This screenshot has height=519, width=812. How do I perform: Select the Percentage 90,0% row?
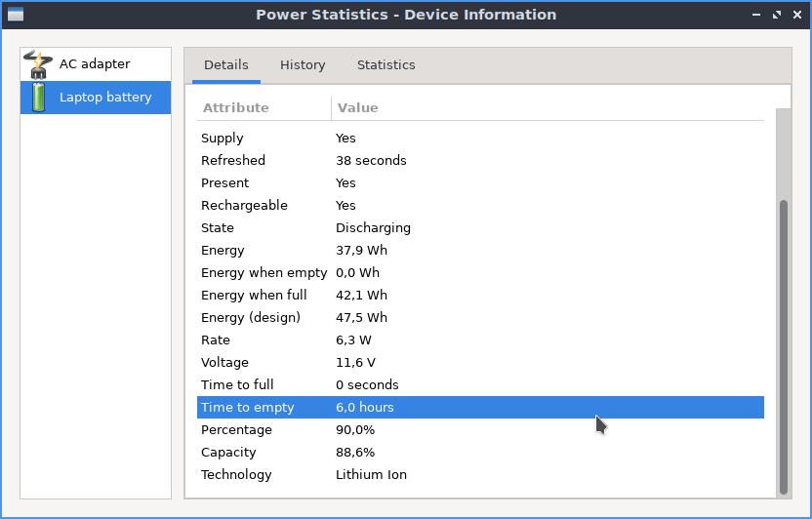coord(480,429)
